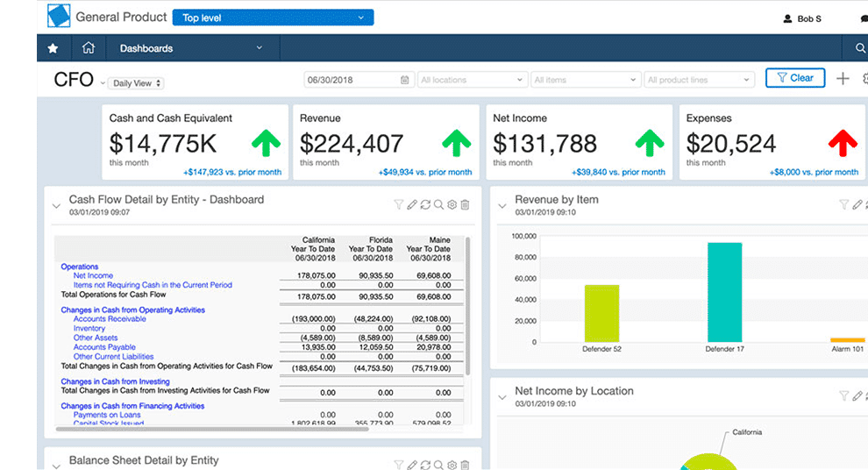Collapse the Net Income by Location panel
Viewport: 868px width, 470px height.
tap(502, 397)
